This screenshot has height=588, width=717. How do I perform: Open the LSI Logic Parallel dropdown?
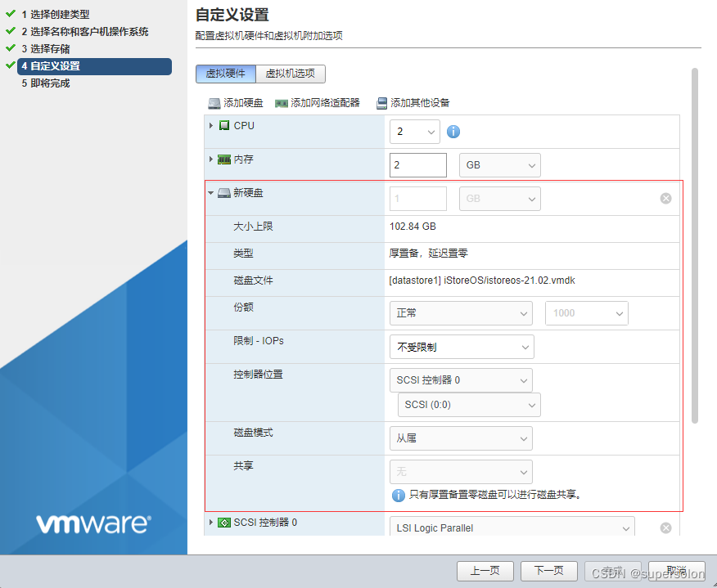click(x=512, y=528)
